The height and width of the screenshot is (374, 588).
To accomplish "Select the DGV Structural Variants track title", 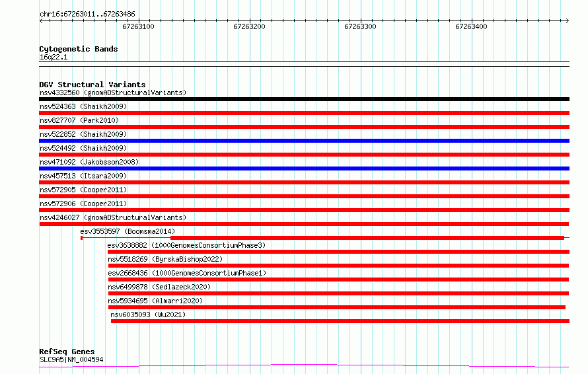I will (92, 85).
